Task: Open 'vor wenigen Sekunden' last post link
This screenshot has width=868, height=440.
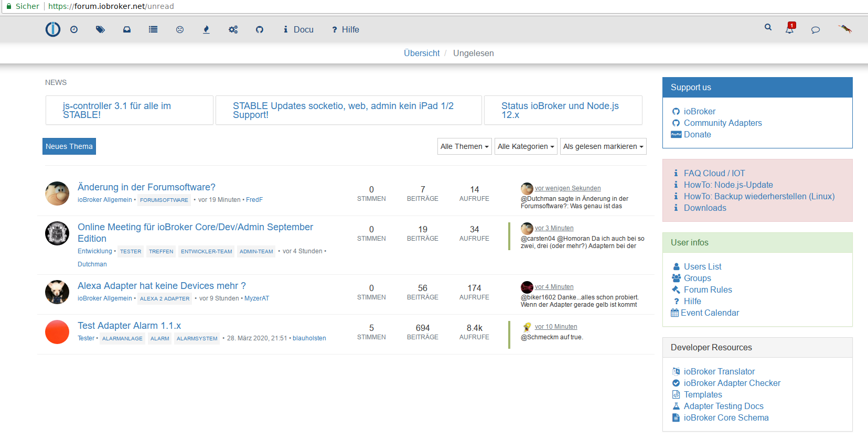Action: [568, 188]
